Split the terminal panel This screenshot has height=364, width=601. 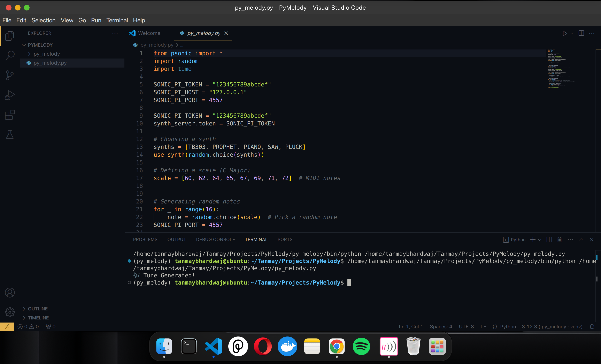click(x=549, y=240)
